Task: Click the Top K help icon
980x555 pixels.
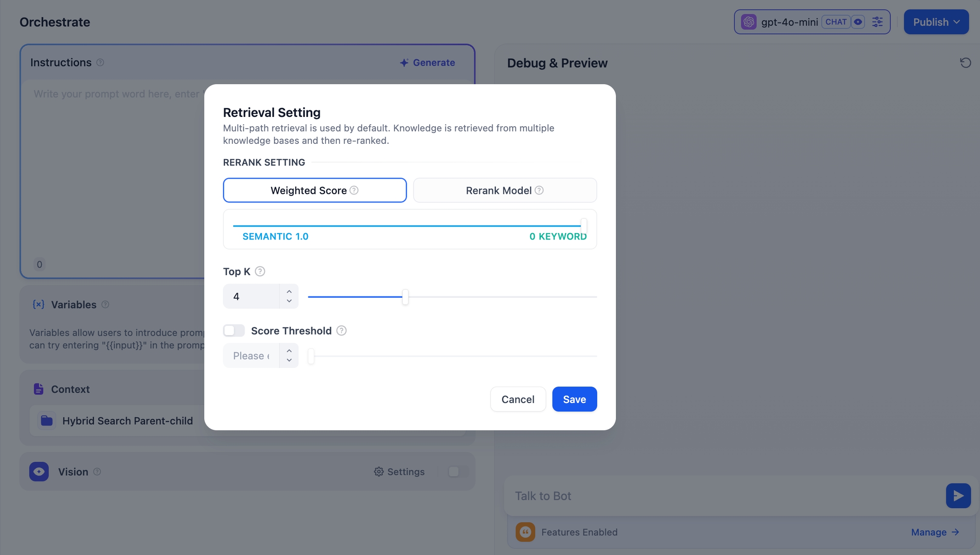Action: coord(260,271)
